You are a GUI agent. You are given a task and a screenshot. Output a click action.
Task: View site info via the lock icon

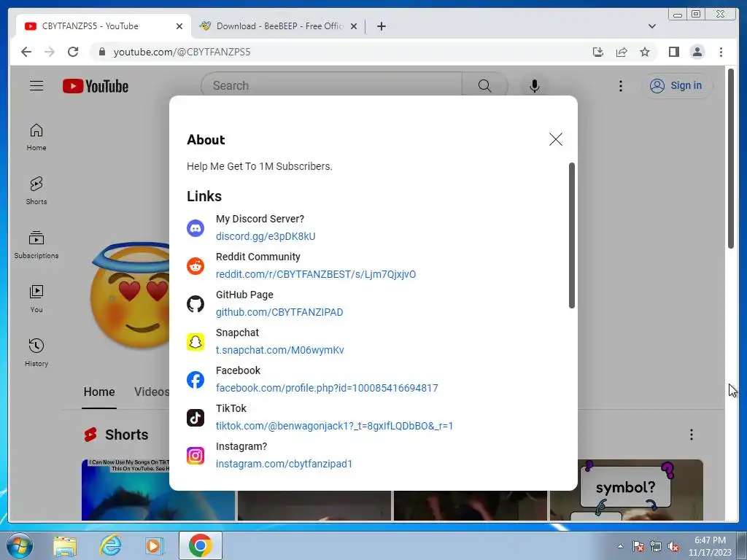pyautogui.click(x=101, y=52)
